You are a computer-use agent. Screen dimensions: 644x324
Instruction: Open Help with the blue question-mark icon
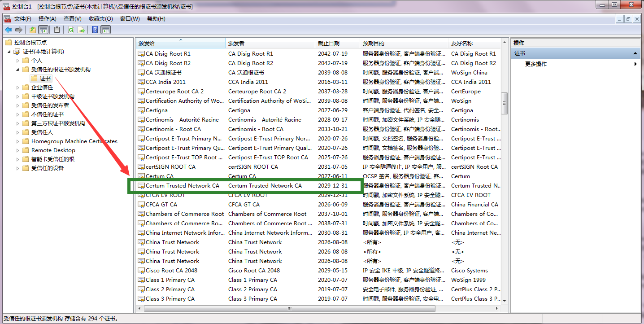tap(95, 30)
